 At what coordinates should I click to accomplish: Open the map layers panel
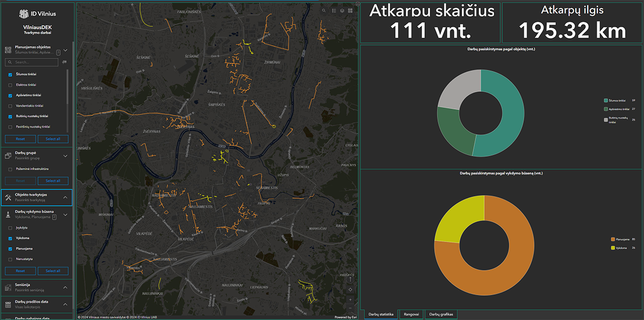pos(342,10)
